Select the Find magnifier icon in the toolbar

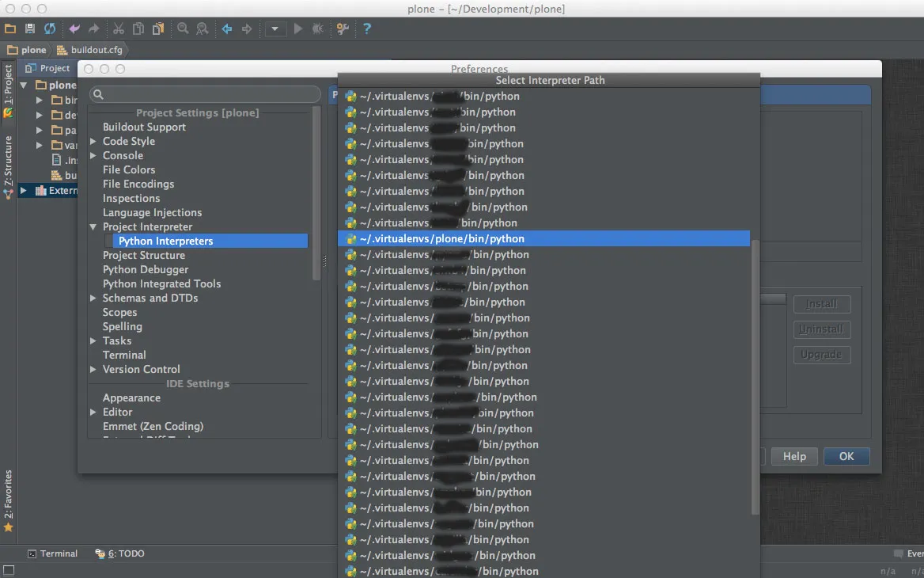click(182, 29)
